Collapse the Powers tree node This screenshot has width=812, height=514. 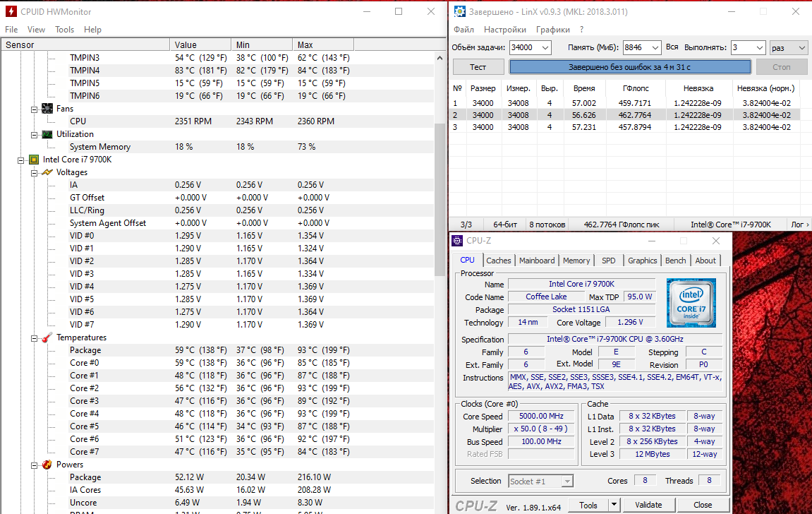(34, 465)
